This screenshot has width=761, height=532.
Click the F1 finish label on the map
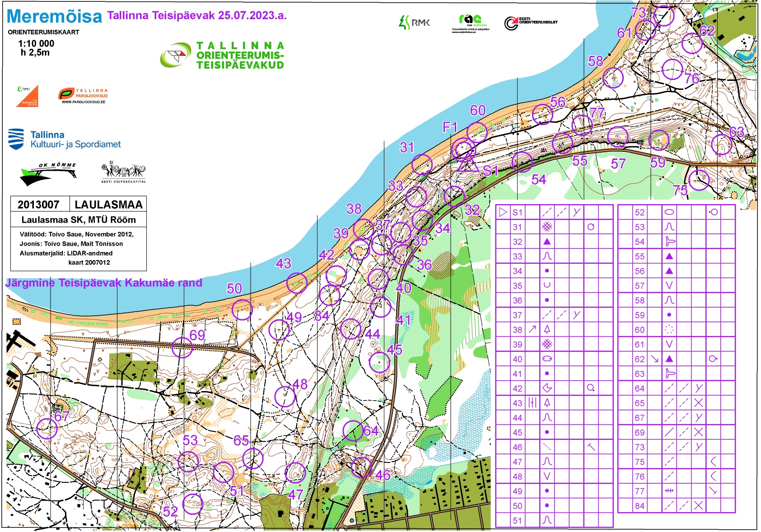pyautogui.click(x=450, y=127)
